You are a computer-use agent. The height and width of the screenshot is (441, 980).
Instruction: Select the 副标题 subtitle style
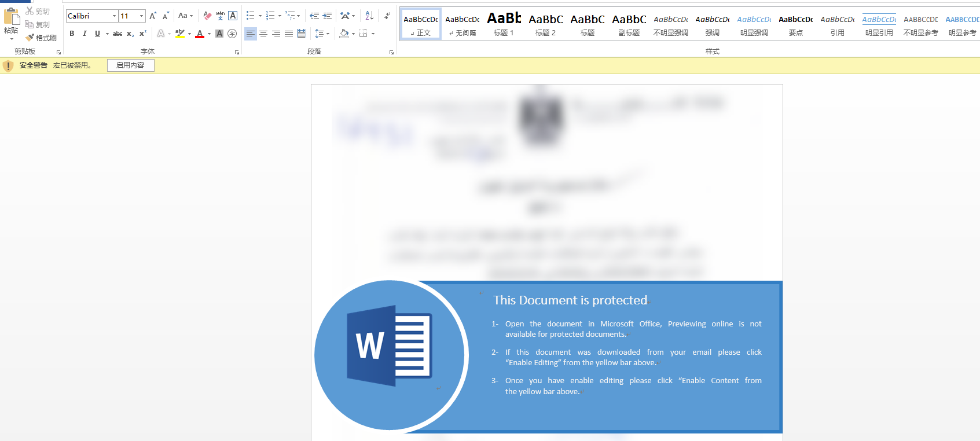tap(629, 24)
